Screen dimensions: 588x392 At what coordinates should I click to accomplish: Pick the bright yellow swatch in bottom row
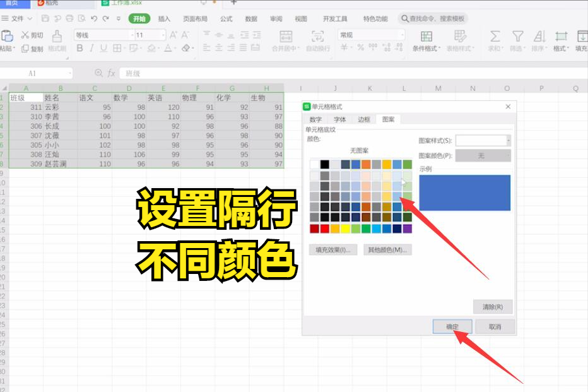345,229
